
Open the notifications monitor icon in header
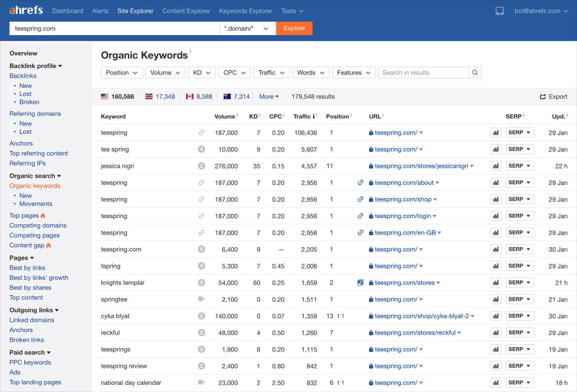pos(499,11)
